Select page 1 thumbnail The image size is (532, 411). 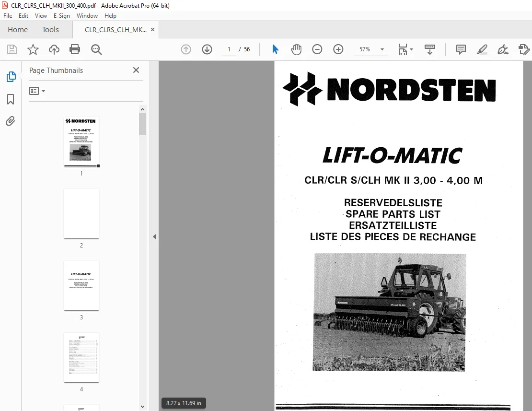pos(81,141)
